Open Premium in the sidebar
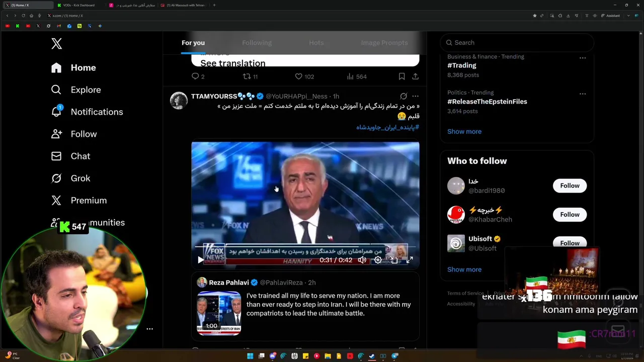Viewport: 644px width, 362px height. (x=79, y=200)
